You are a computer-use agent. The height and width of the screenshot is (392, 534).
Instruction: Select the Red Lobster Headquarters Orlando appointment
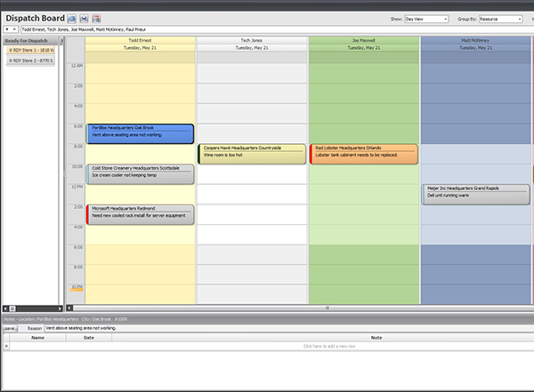pos(364,154)
